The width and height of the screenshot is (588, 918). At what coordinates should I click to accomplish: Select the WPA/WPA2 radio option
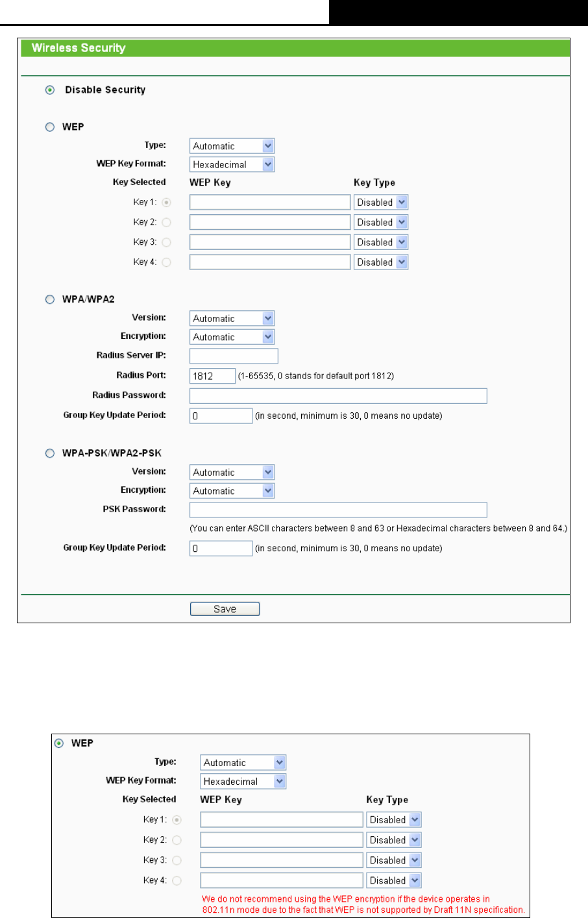[x=50, y=299]
